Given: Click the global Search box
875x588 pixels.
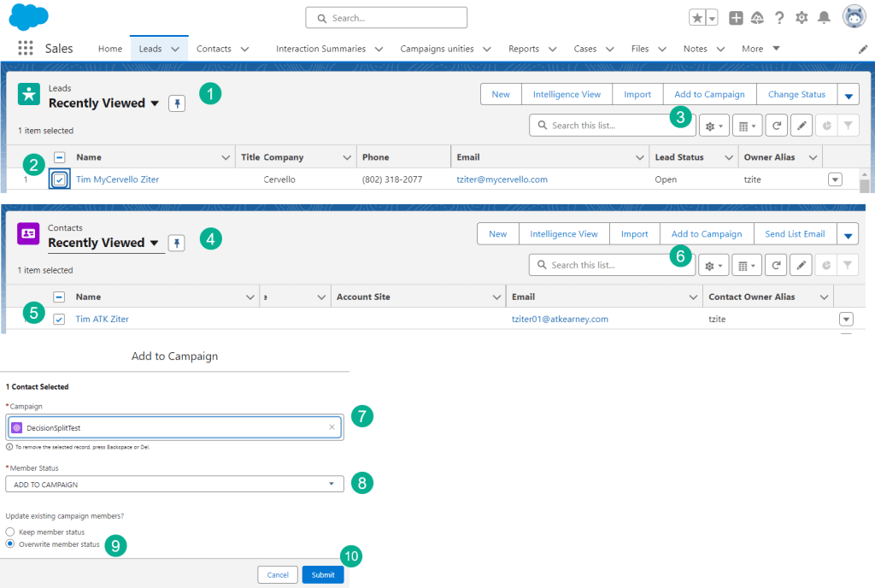Looking at the screenshot, I should (x=386, y=17).
